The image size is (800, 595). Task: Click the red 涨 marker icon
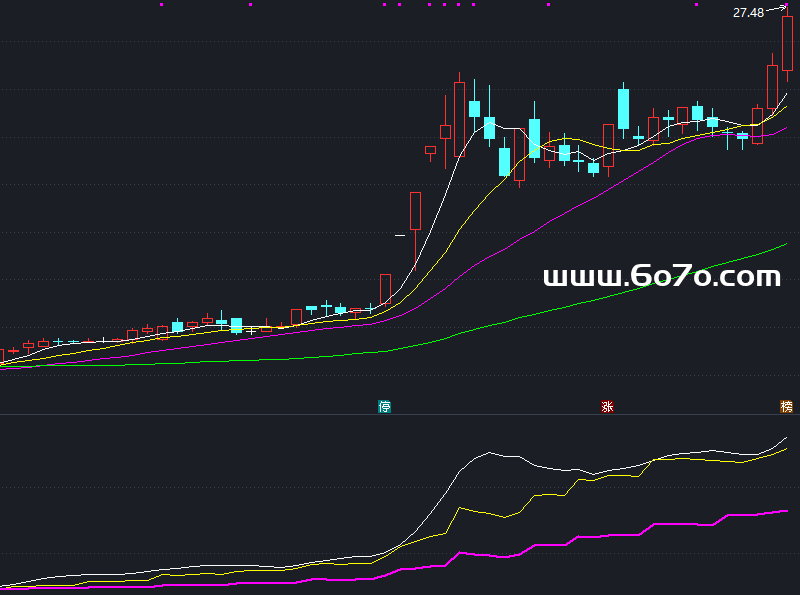606,406
